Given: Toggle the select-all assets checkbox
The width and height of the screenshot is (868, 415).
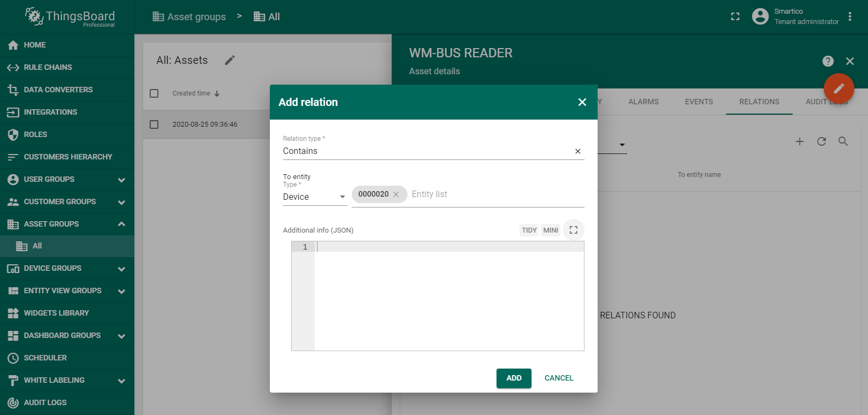Looking at the screenshot, I should [154, 93].
